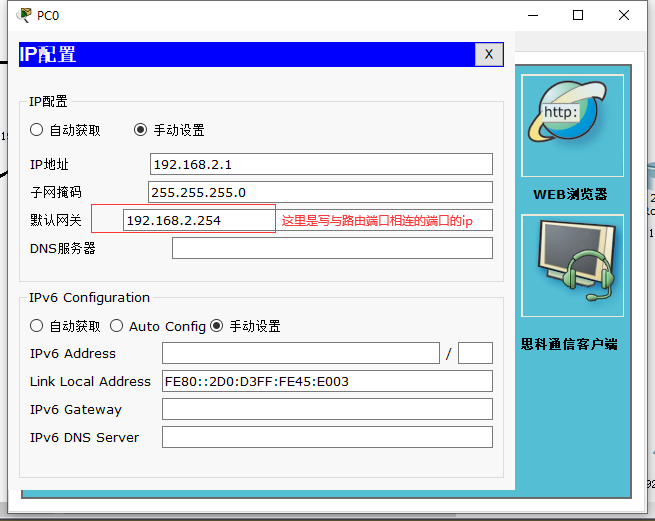Click the 子网掩码 field showing 255.255.255.0

pos(320,192)
